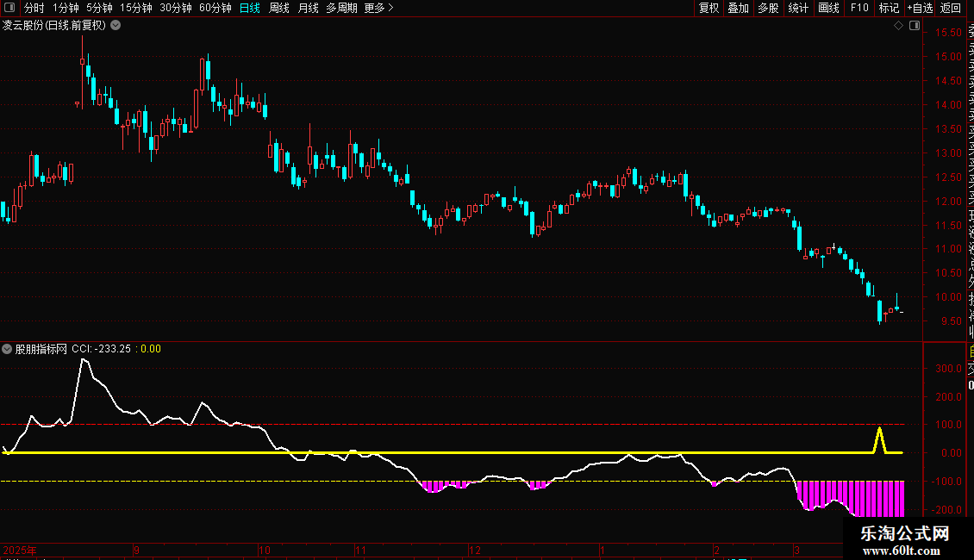Select the 1分钟 period

click(x=66, y=8)
